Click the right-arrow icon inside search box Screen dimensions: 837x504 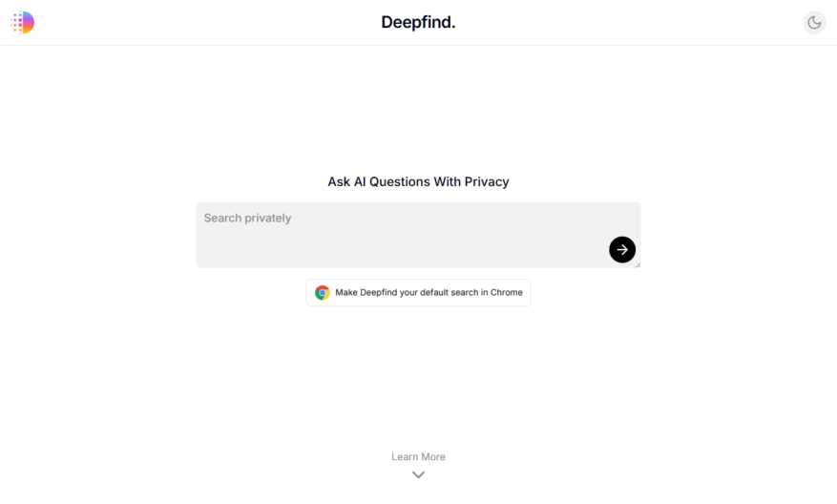tap(622, 249)
